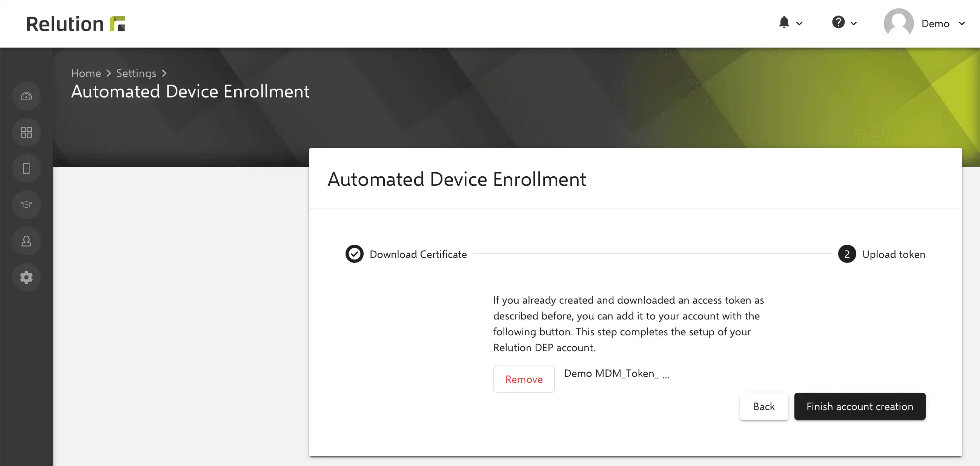Select the Download Certificate step
The width and height of the screenshot is (980, 466).
[406, 254]
